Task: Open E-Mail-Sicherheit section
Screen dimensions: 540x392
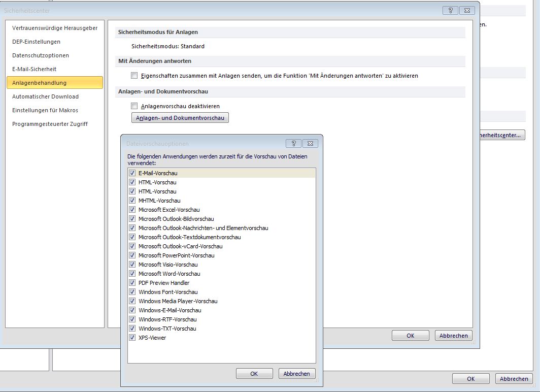Action: coord(35,69)
